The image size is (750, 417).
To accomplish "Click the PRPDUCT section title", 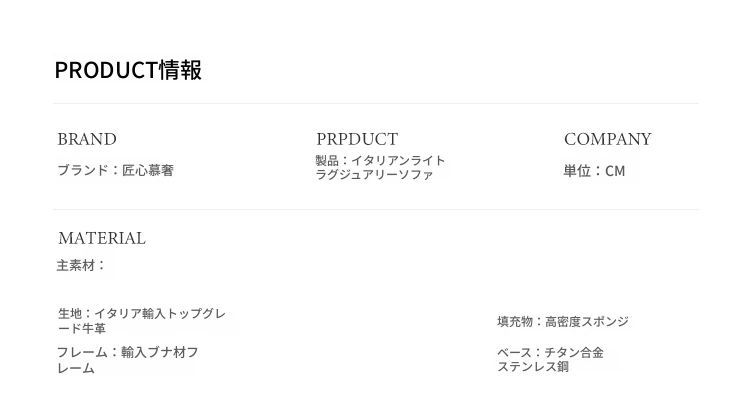I will coord(357,139).
